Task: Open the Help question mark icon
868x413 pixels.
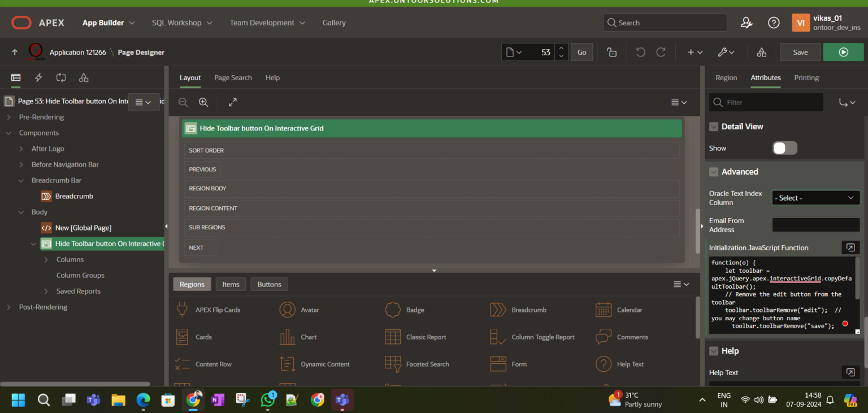Action: (774, 23)
